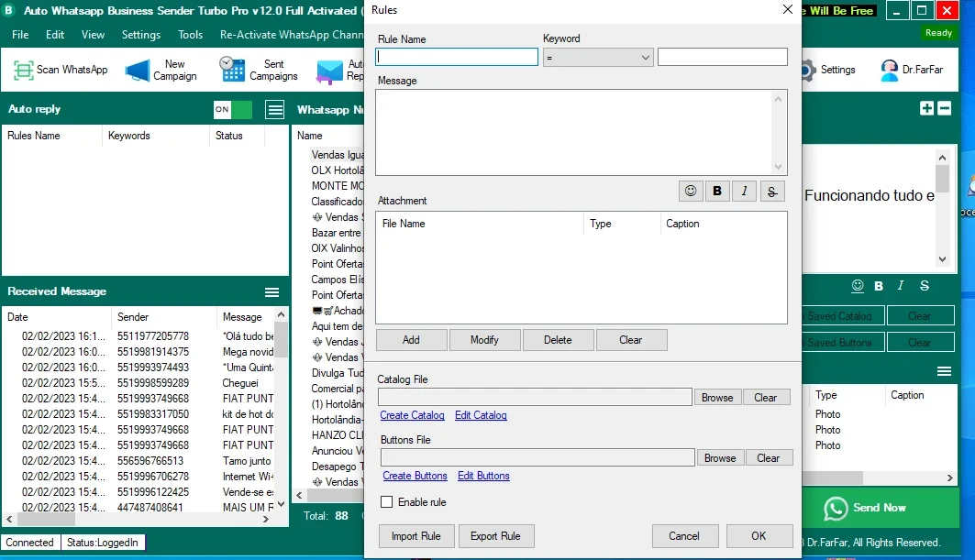Click the Import Rule button
Viewport: 975px width, 560px height.
click(416, 536)
